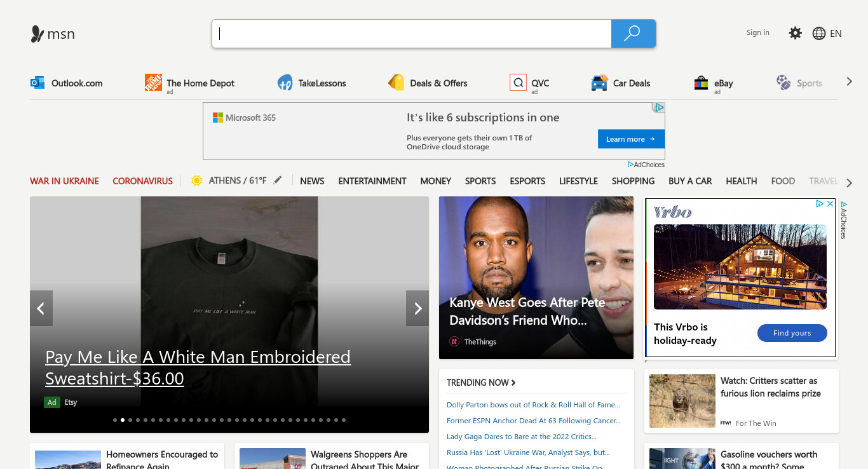Viewport: 868px width, 469px height.
Task: Click the blue search magnifier button
Action: [x=633, y=34]
